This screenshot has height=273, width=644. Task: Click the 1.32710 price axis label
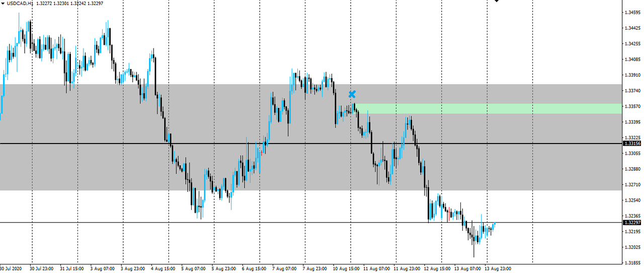(633, 185)
